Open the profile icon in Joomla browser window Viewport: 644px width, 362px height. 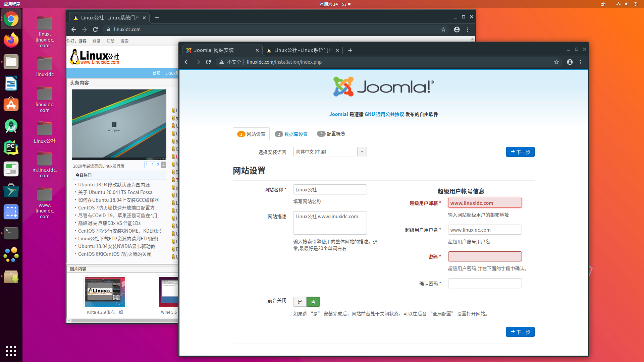coord(570,62)
